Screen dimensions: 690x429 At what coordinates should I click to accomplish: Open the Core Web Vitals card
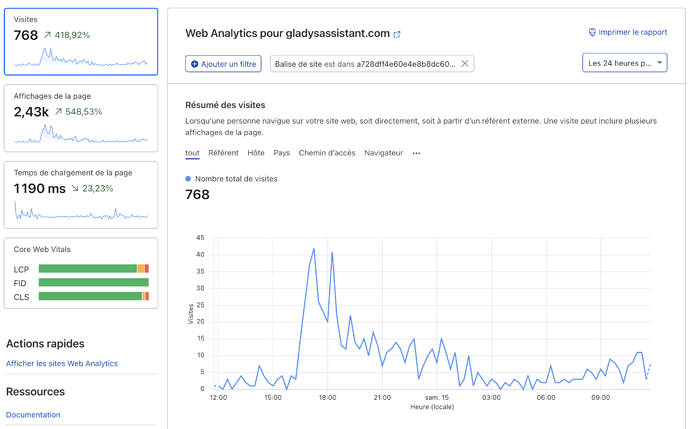pyautogui.click(x=81, y=273)
